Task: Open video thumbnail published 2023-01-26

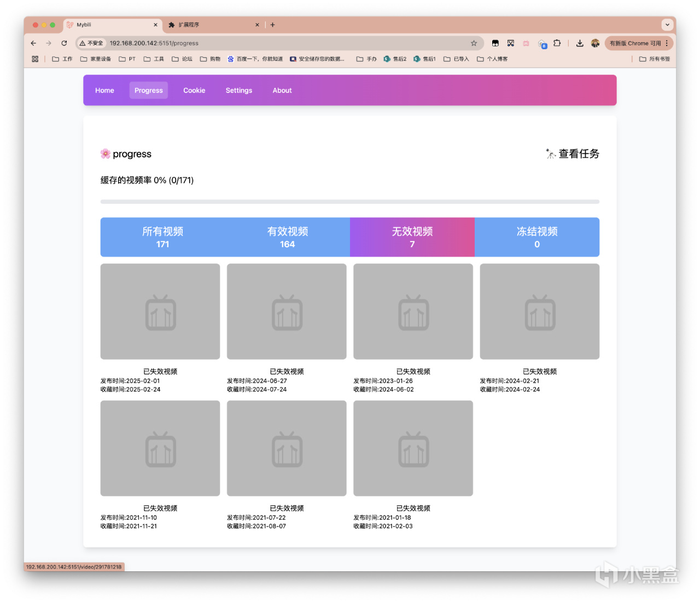Action: click(x=413, y=312)
